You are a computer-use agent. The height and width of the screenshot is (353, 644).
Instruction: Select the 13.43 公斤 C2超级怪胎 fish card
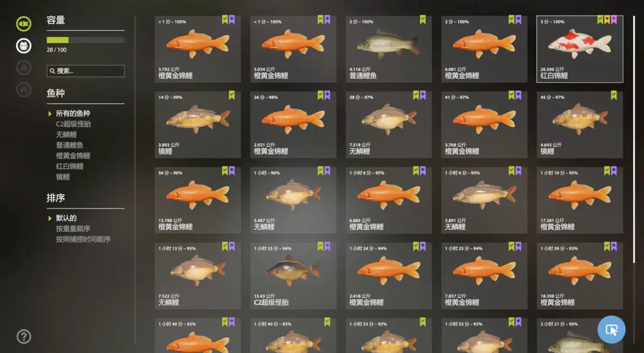point(294,276)
